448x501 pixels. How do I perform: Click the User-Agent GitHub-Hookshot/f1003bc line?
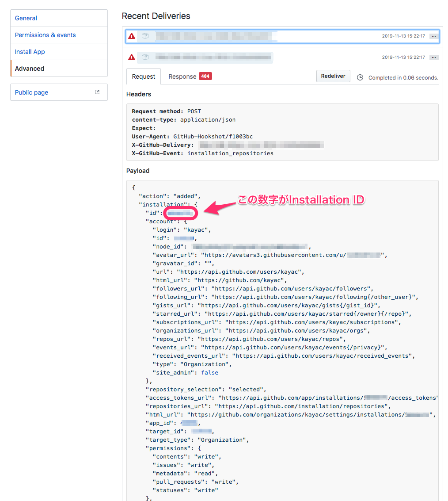point(192,137)
